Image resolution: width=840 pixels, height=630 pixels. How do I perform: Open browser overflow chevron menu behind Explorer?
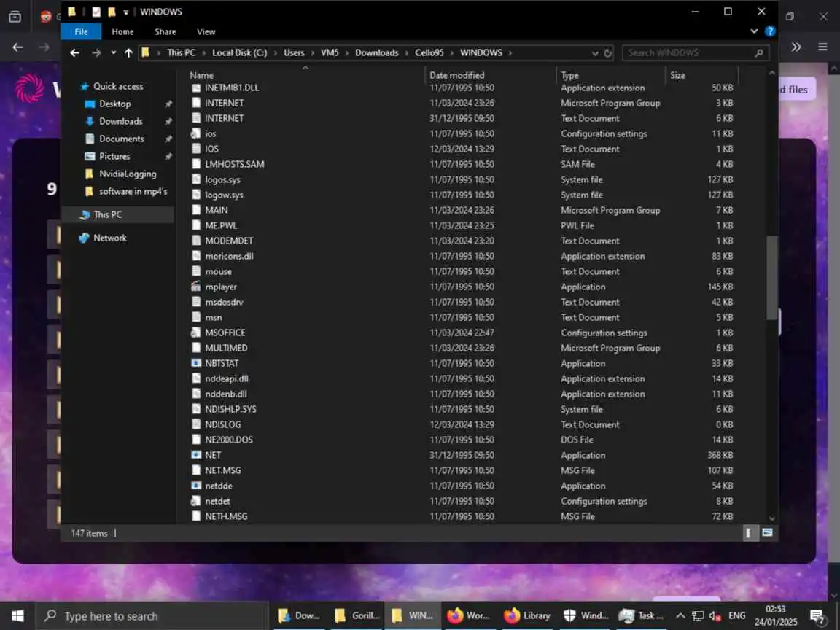(796, 47)
